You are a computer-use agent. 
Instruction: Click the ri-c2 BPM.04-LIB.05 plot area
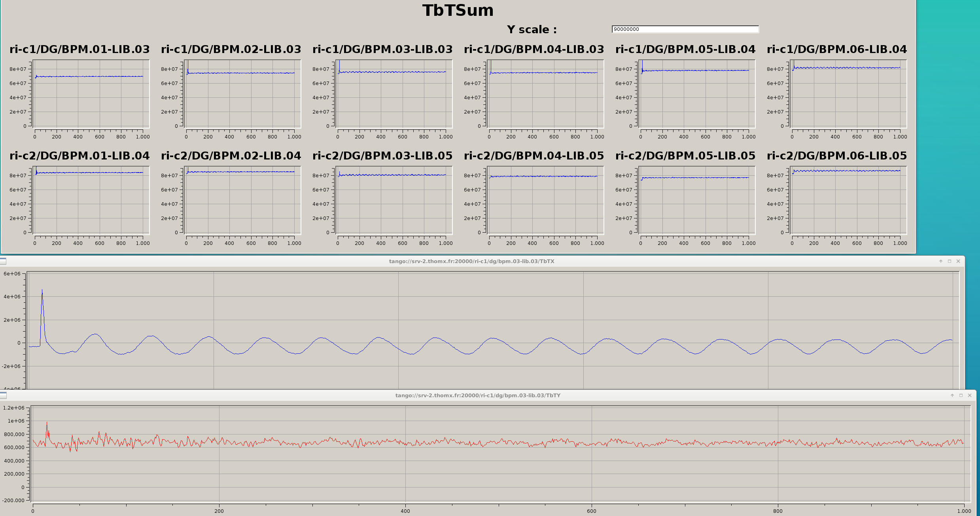545,201
